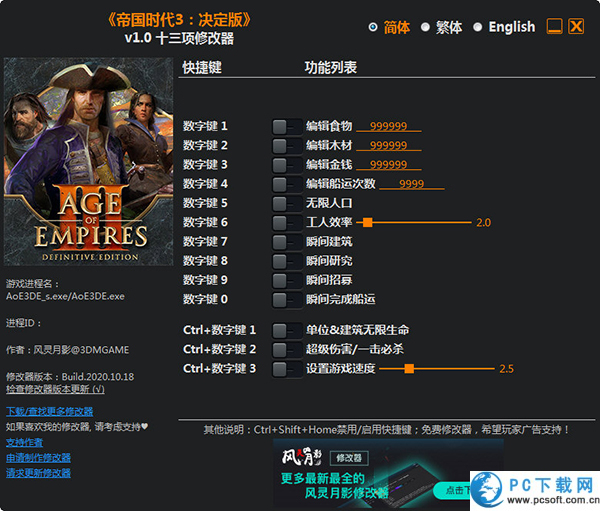The height and width of the screenshot is (511, 600).
Task: Select the English language radio button
Action: [477, 27]
